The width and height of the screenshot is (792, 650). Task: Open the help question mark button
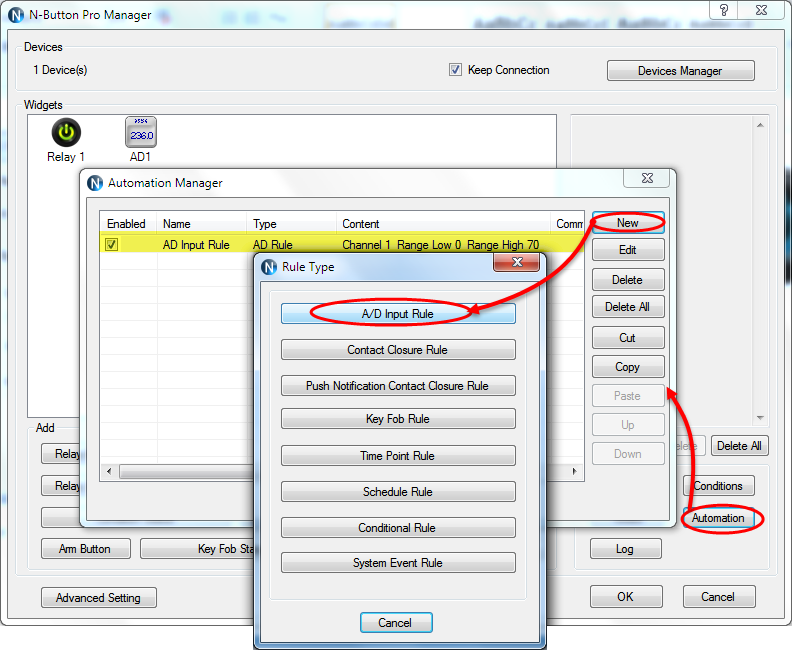click(724, 10)
